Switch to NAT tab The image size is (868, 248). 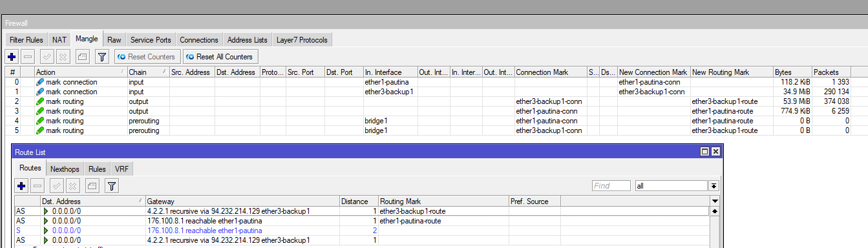click(59, 40)
